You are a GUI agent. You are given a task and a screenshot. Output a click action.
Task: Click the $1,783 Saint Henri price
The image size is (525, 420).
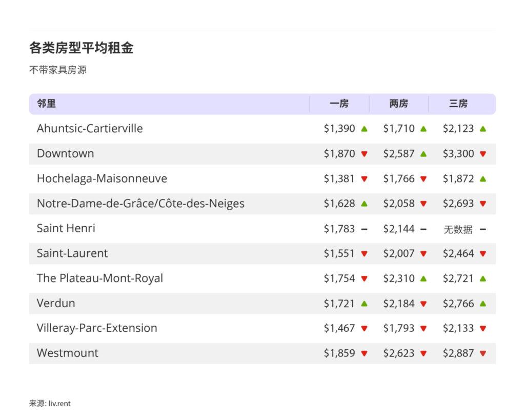(x=339, y=229)
